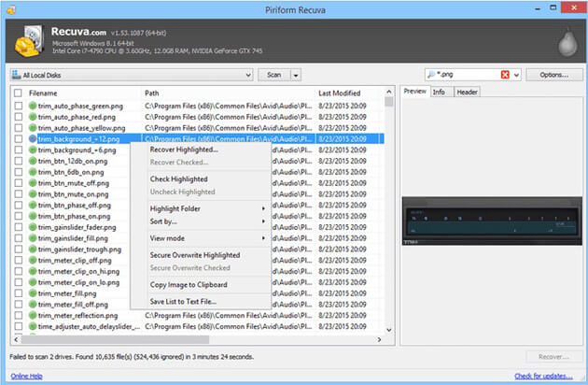
Task: Check the box for trim_auto_phase_yellow.png
Action: click(19, 128)
